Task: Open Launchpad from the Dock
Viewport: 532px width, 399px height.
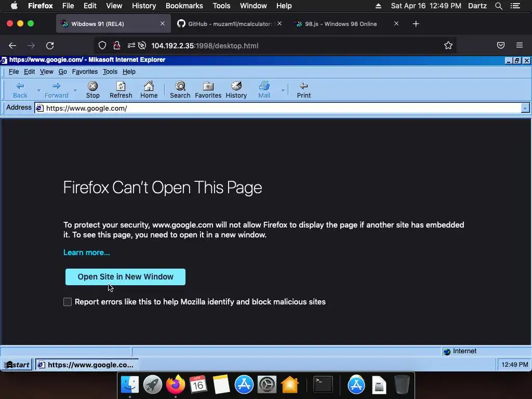Action: 153,385
